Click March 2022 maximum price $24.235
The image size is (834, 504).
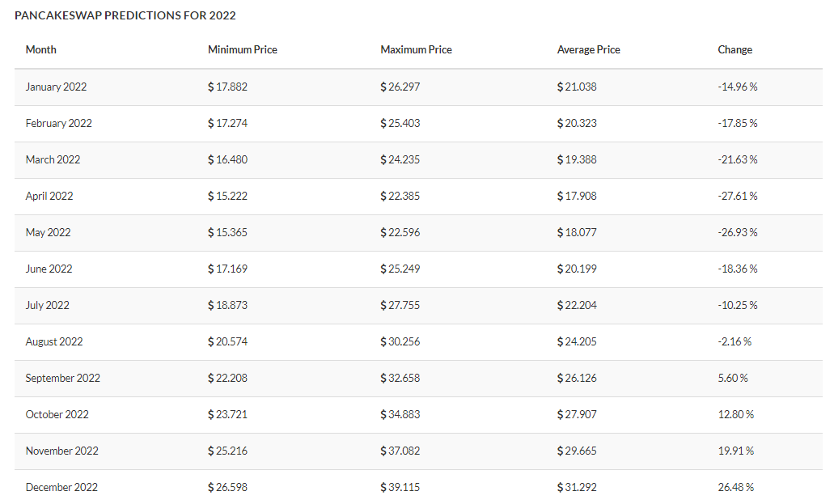(x=400, y=159)
